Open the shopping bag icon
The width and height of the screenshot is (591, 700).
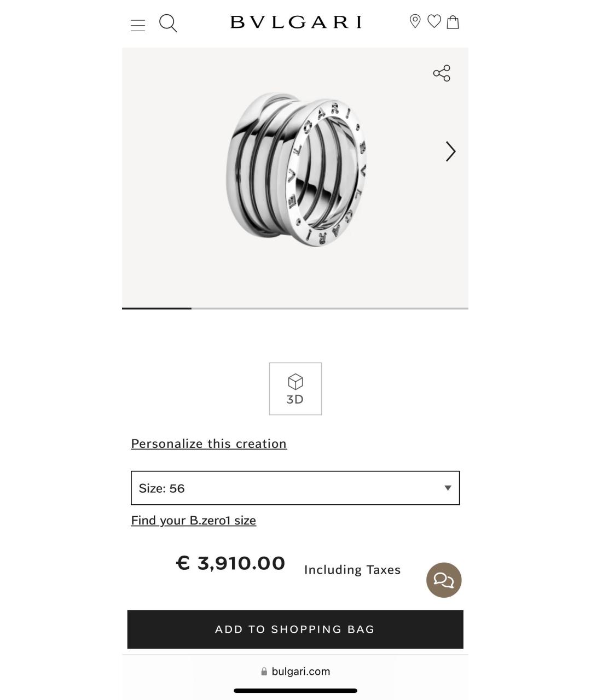point(454,22)
